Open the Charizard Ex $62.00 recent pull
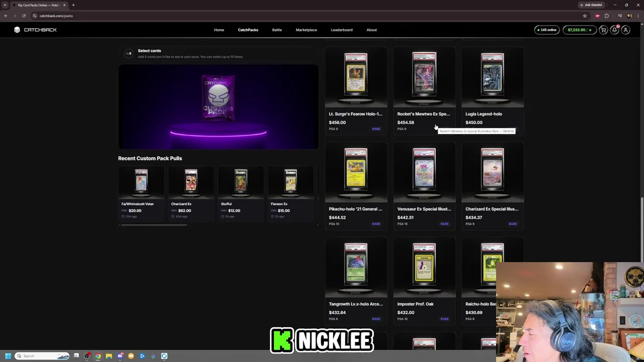The width and height of the screenshot is (644, 362). [x=191, y=194]
